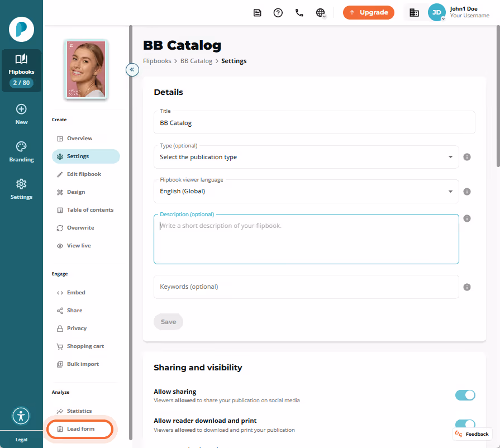Open the company building icon

coord(414,13)
